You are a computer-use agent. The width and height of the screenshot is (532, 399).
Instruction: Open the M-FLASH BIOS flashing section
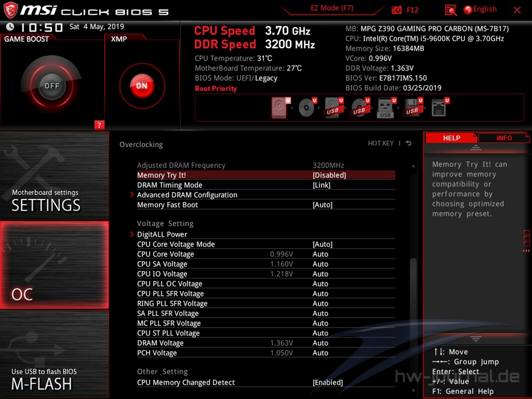click(x=54, y=354)
